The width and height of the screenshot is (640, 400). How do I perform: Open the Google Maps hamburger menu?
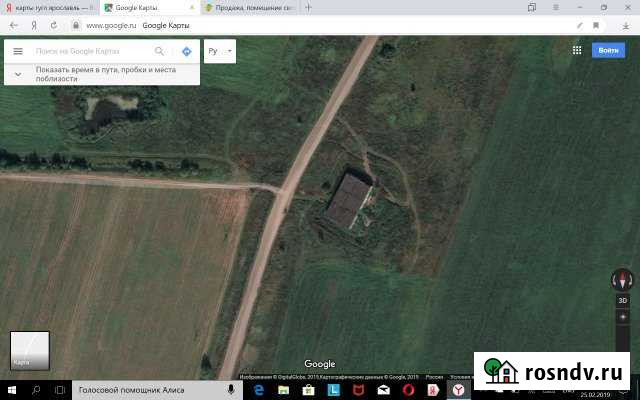[x=17, y=51]
